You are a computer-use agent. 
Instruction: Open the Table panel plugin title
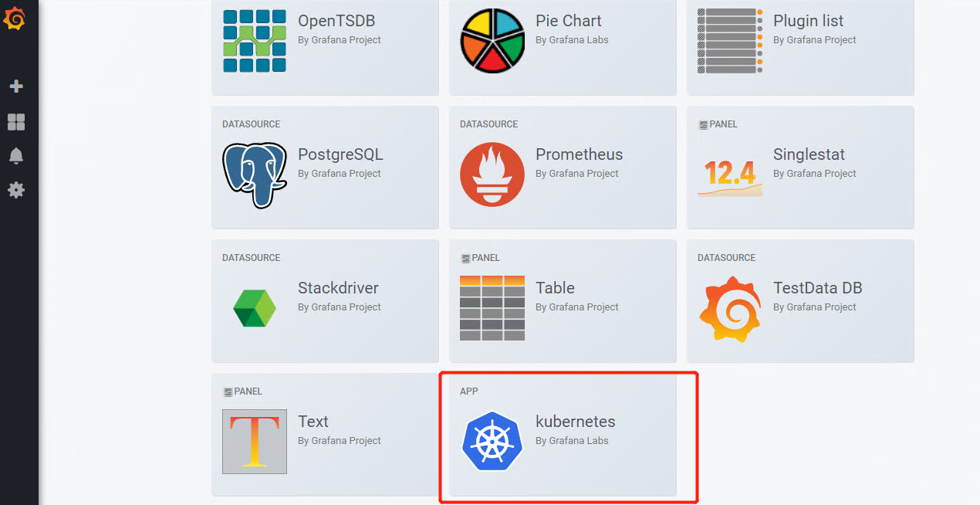coord(555,288)
